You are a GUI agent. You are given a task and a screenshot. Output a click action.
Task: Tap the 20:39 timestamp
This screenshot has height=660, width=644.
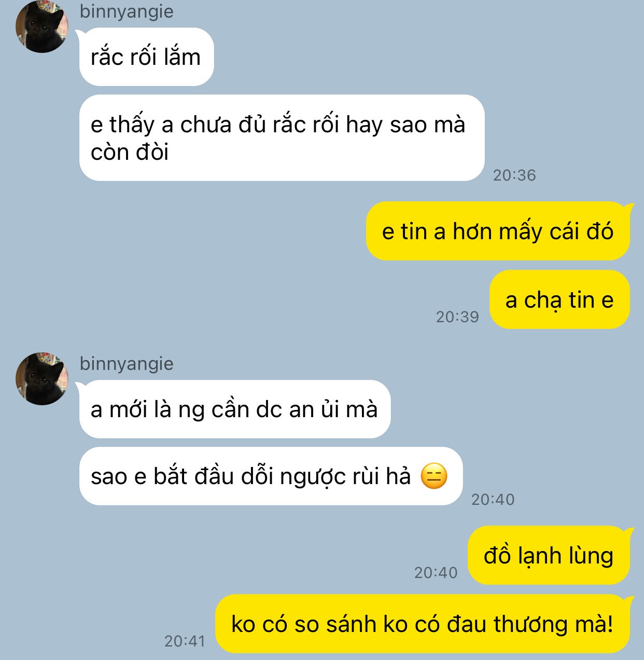[457, 317]
